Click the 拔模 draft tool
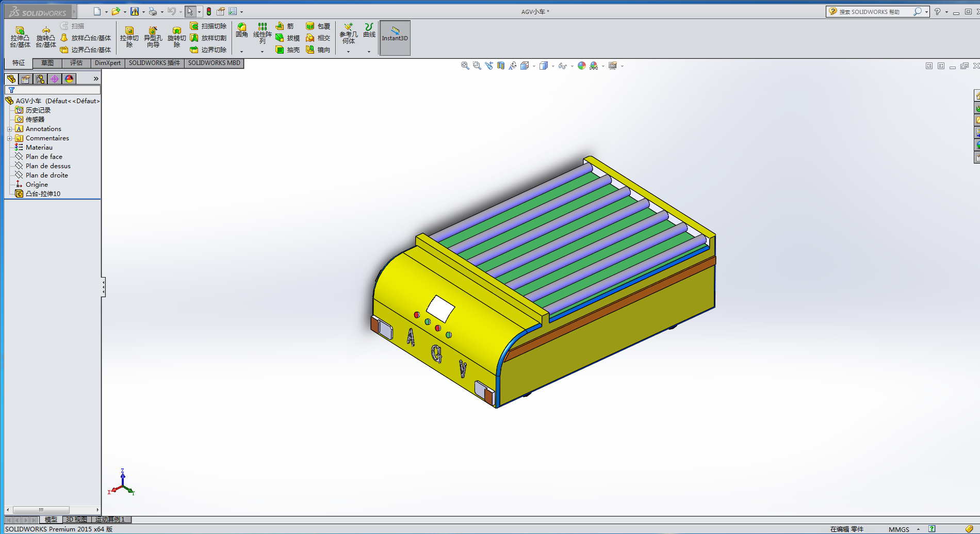Image resolution: width=980 pixels, height=534 pixels. [x=287, y=38]
